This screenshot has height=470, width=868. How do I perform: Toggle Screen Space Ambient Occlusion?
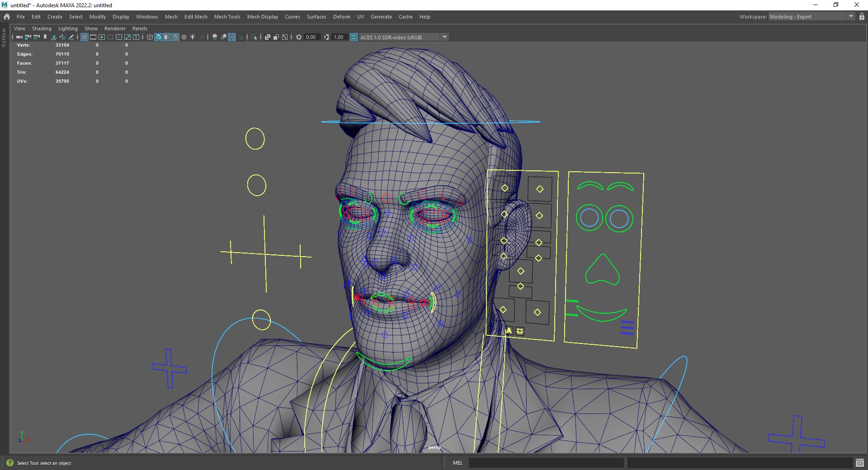pyautogui.click(x=215, y=37)
